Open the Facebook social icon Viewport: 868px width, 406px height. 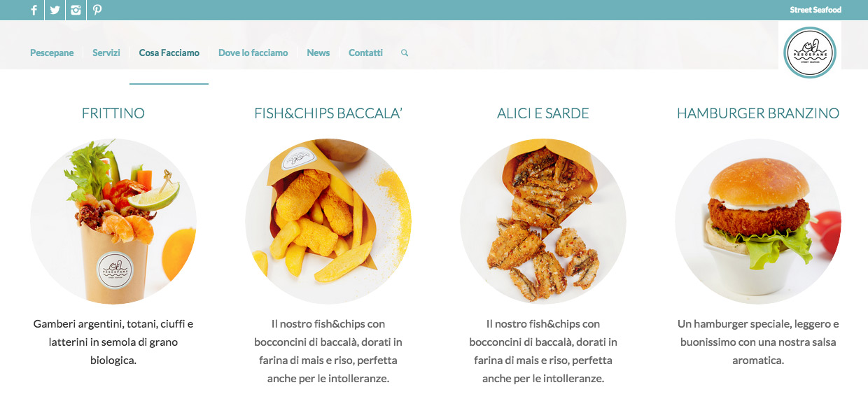pyautogui.click(x=34, y=10)
